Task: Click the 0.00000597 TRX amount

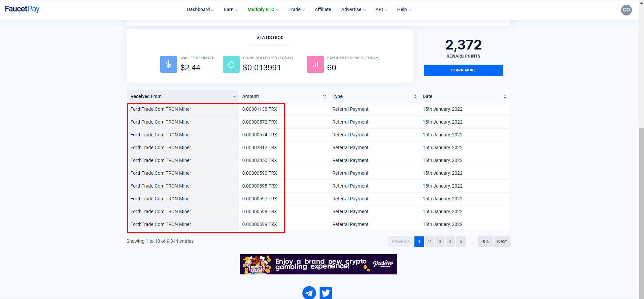Action: coord(260,199)
